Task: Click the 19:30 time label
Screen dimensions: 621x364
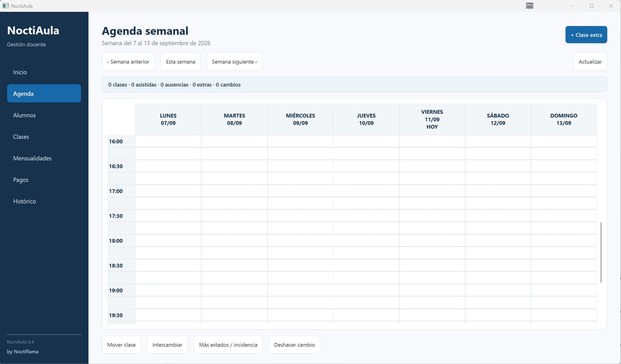Action: point(116,315)
